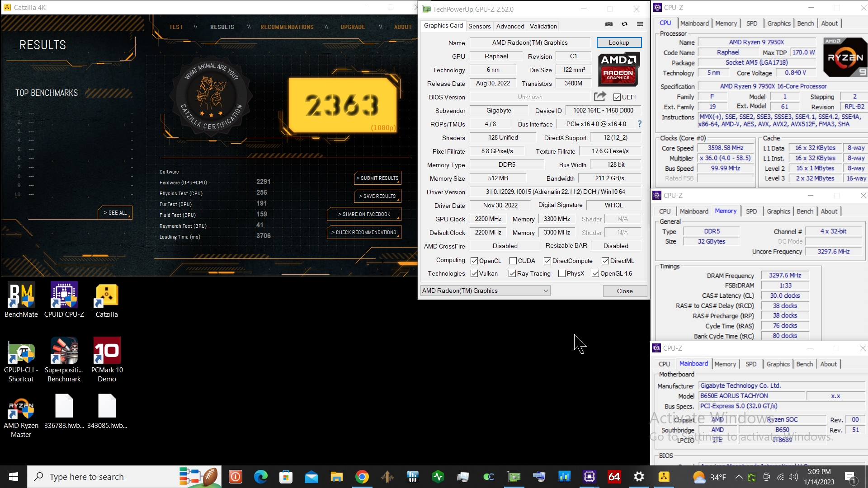Open the AIDA64 taskbar icon
868x488 pixels.
pyautogui.click(x=614, y=477)
